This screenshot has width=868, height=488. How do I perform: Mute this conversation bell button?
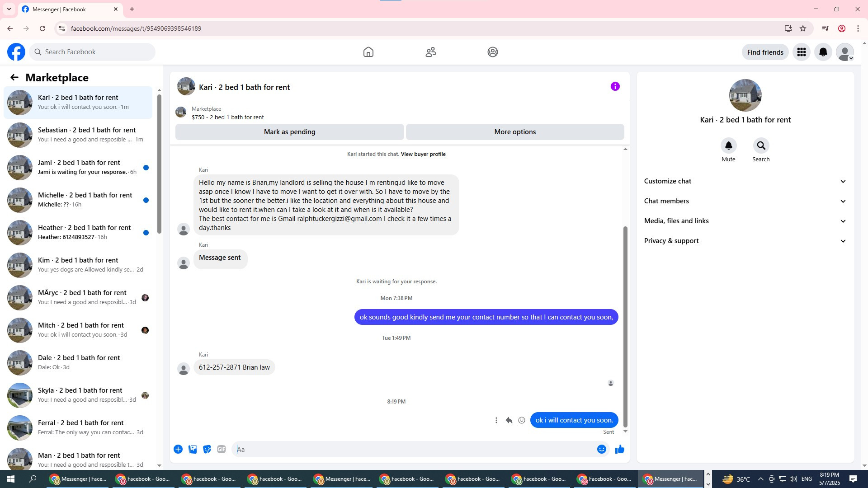(x=728, y=145)
